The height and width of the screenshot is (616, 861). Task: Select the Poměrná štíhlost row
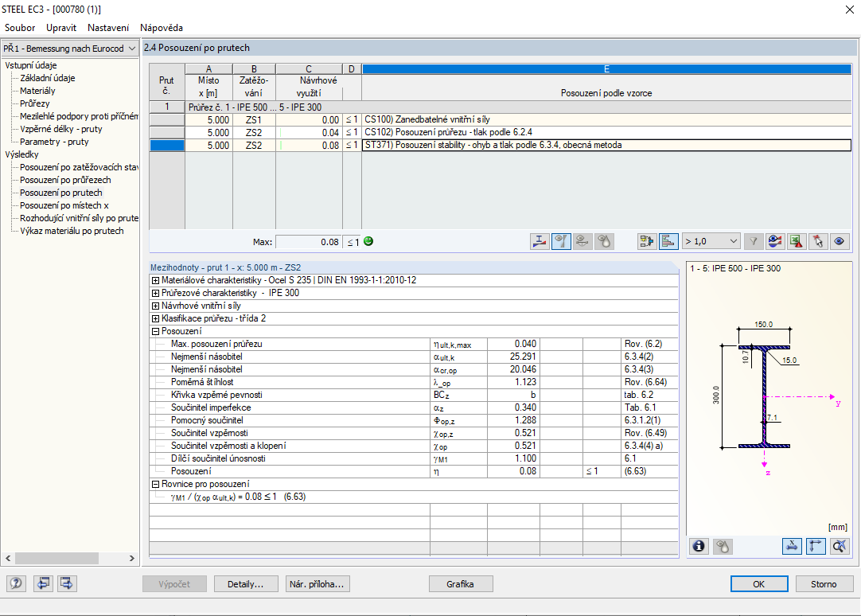[x=414, y=382]
